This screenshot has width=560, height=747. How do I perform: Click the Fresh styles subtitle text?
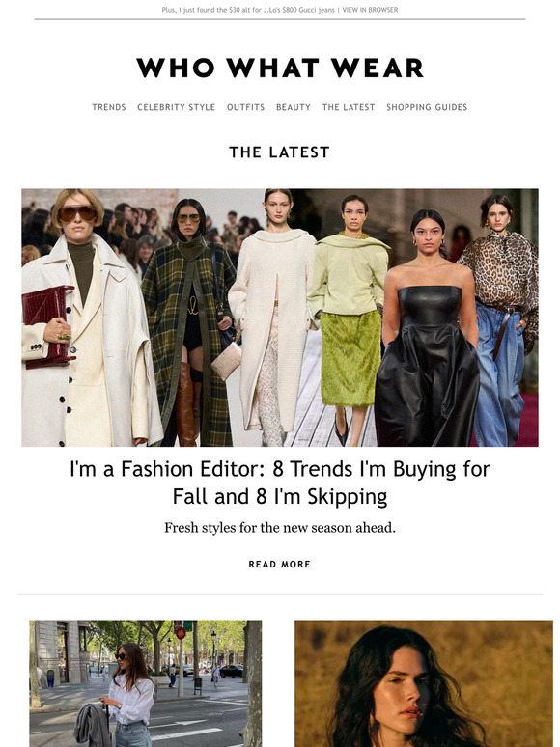[x=280, y=528]
